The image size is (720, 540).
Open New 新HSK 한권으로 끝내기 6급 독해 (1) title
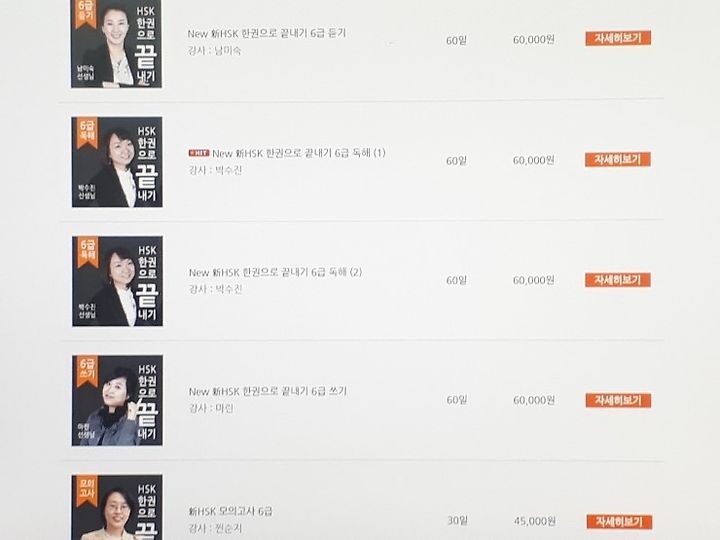(299, 153)
